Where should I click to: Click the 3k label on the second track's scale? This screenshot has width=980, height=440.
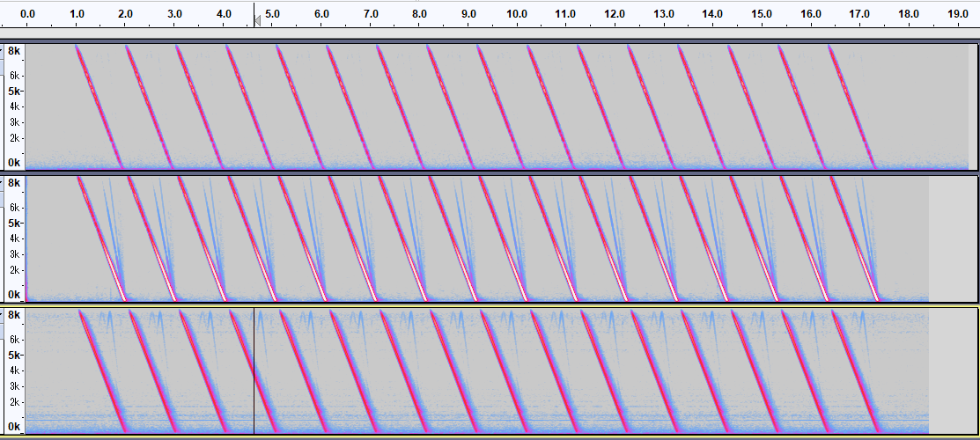(16, 253)
